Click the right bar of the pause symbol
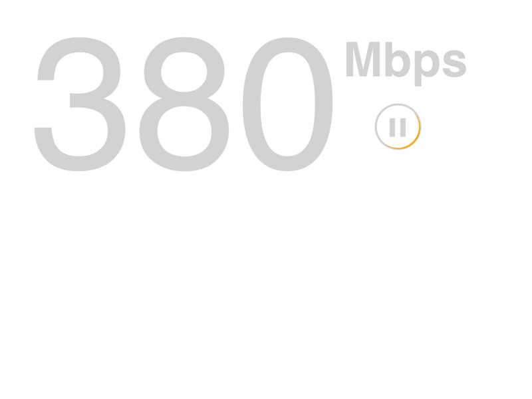 pyautogui.click(x=403, y=128)
